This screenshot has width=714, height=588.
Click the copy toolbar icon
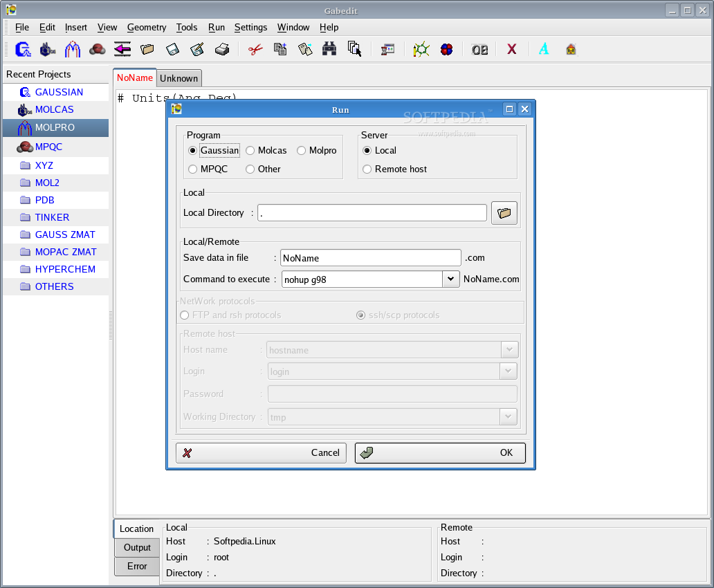[280, 49]
